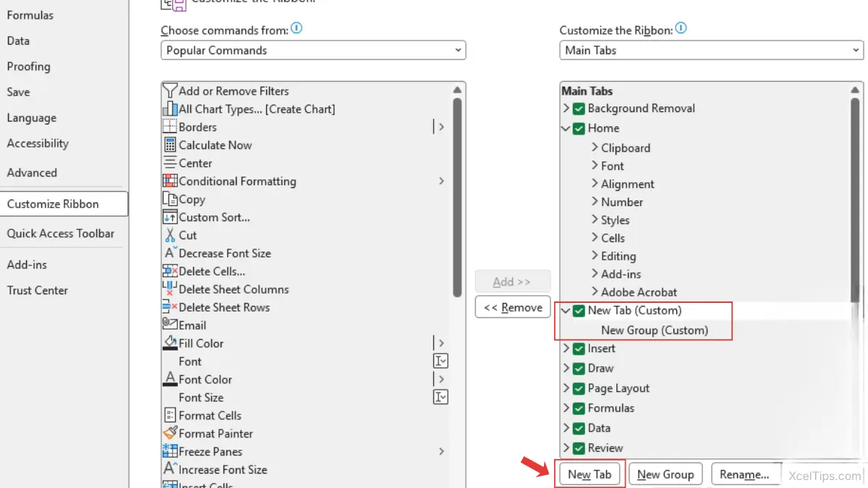Select the Borders grid icon
868x488 pixels.
coord(170,127)
